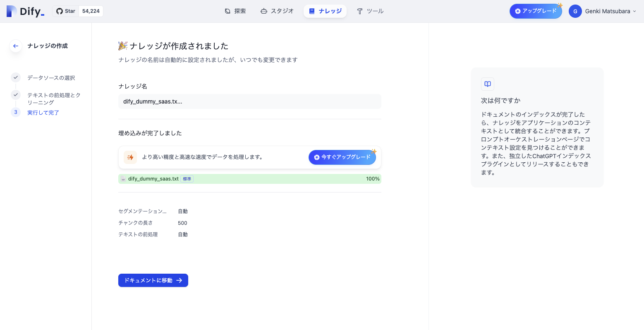Click the 今すぐアップグレード button
The image size is (644, 330).
[x=342, y=157]
